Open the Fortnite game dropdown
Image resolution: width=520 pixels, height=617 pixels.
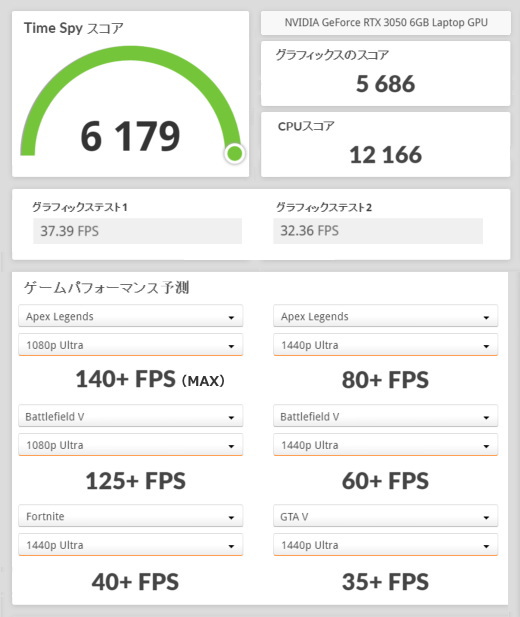tap(131, 516)
